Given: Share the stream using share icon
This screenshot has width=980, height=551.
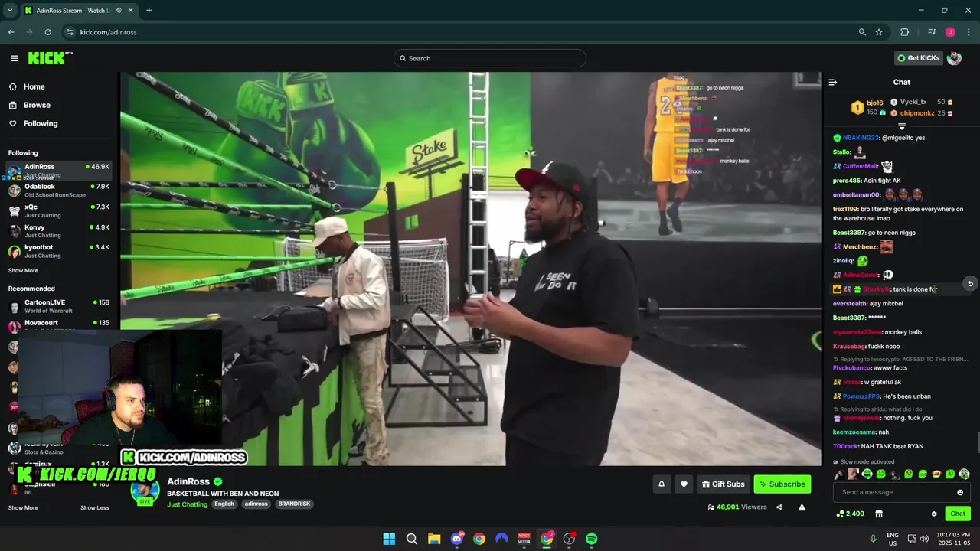Looking at the screenshot, I should point(779,507).
